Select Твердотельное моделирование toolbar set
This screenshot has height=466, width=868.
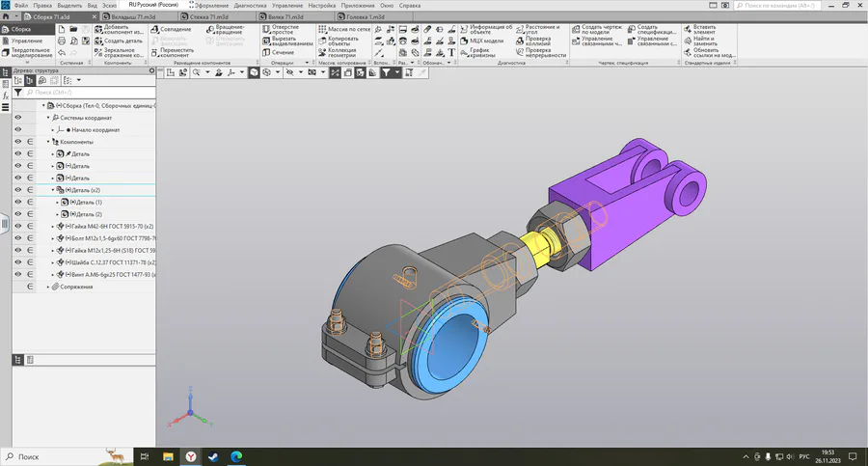click(27, 53)
